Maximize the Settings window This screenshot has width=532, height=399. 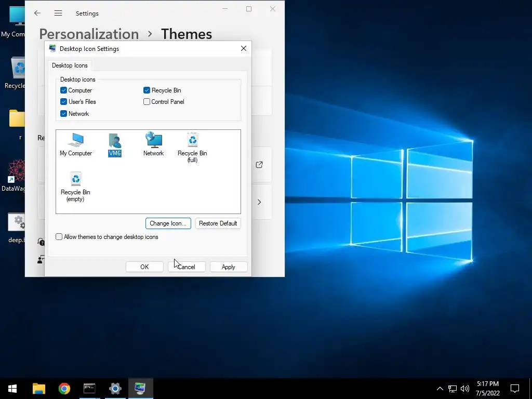click(249, 9)
